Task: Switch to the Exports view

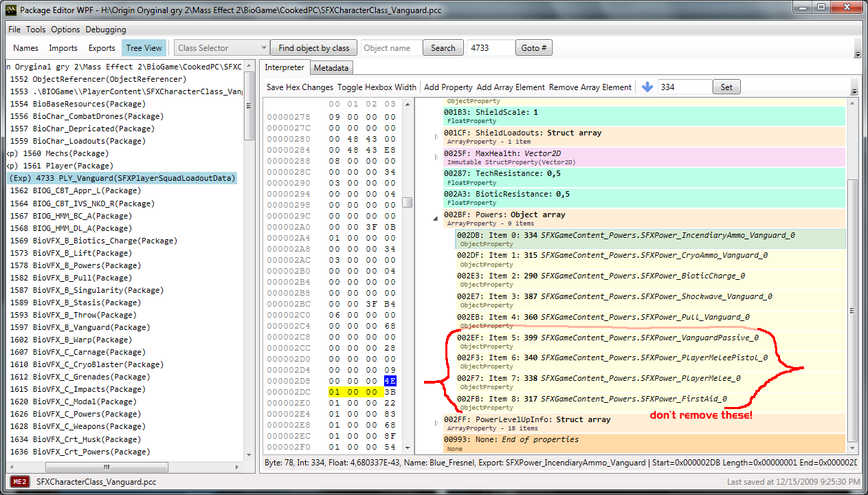Action: (x=102, y=48)
